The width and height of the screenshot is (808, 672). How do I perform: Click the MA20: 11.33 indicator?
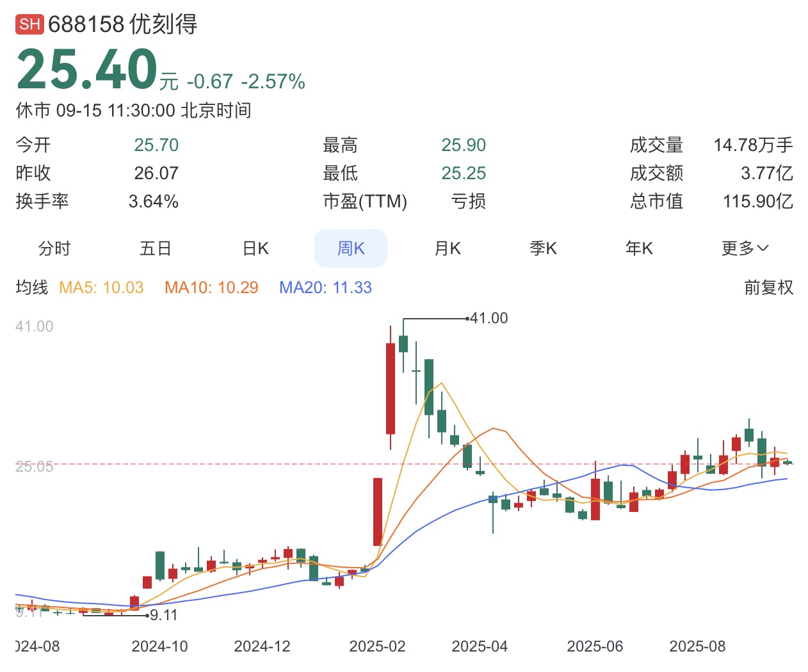(325, 287)
